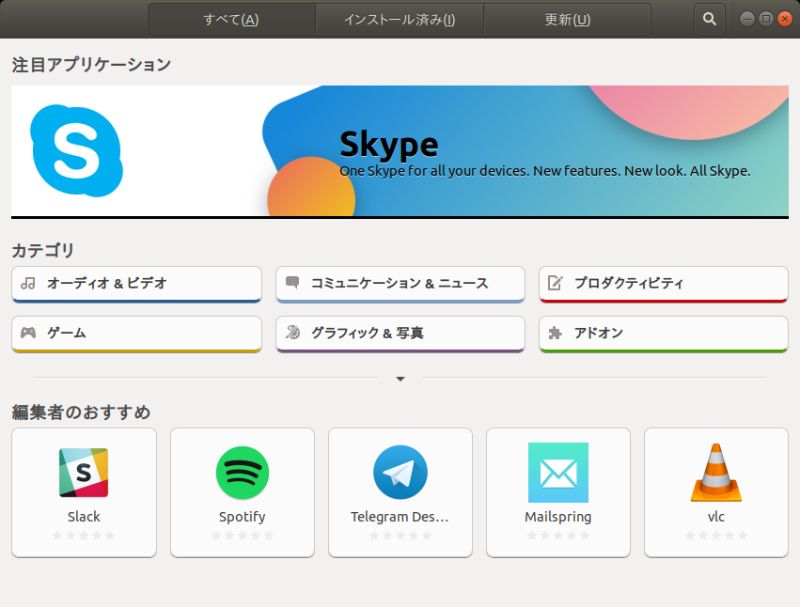Click the pencil productivity icon
Screen dimensions: 800x607
click(555, 282)
